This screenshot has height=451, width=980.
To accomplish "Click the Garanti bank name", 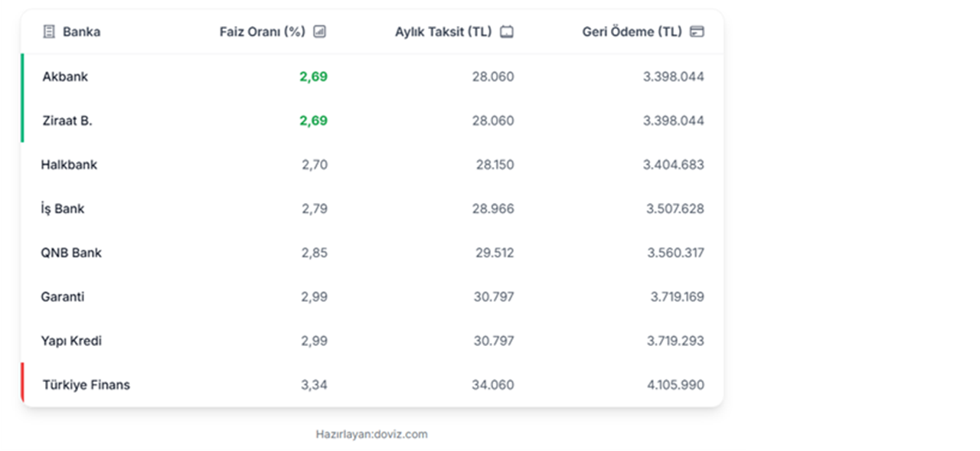I will tap(63, 297).
